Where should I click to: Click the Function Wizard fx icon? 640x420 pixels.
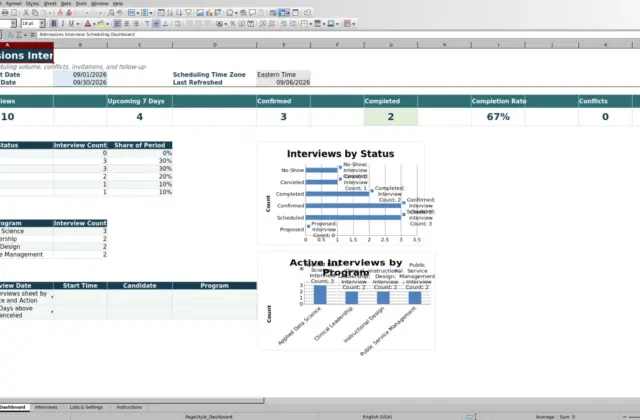coord(11,35)
